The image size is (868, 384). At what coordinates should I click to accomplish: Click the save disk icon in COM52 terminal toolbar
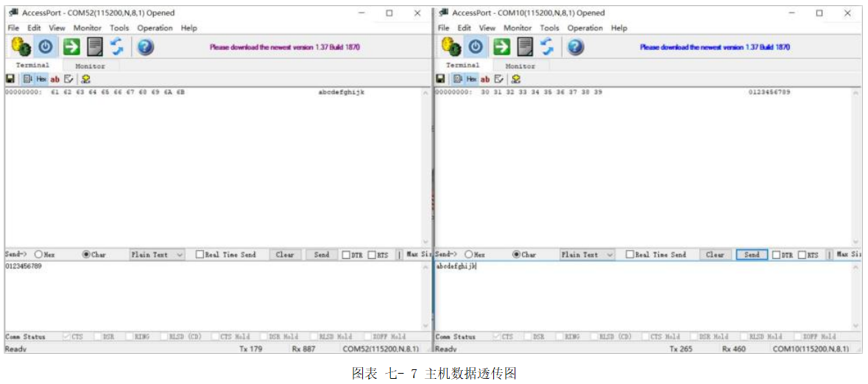pos(10,79)
